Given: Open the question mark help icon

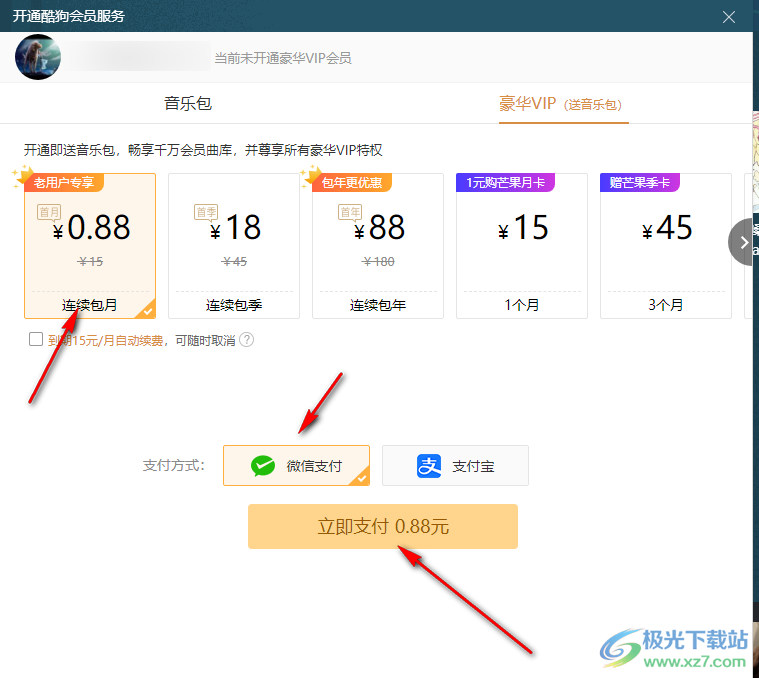Looking at the screenshot, I should [246, 340].
